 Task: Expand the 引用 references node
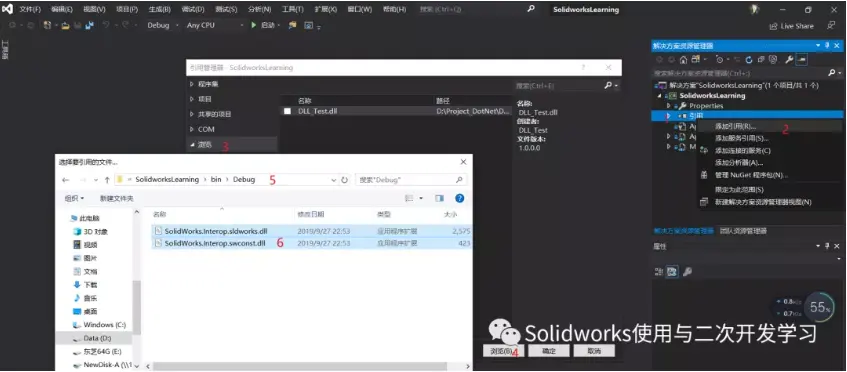[x=669, y=116]
